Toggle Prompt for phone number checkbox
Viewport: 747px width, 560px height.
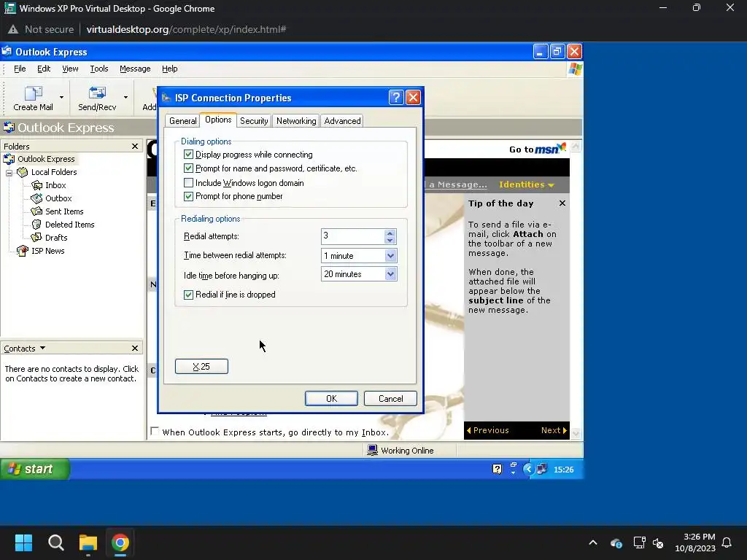(x=188, y=196)
